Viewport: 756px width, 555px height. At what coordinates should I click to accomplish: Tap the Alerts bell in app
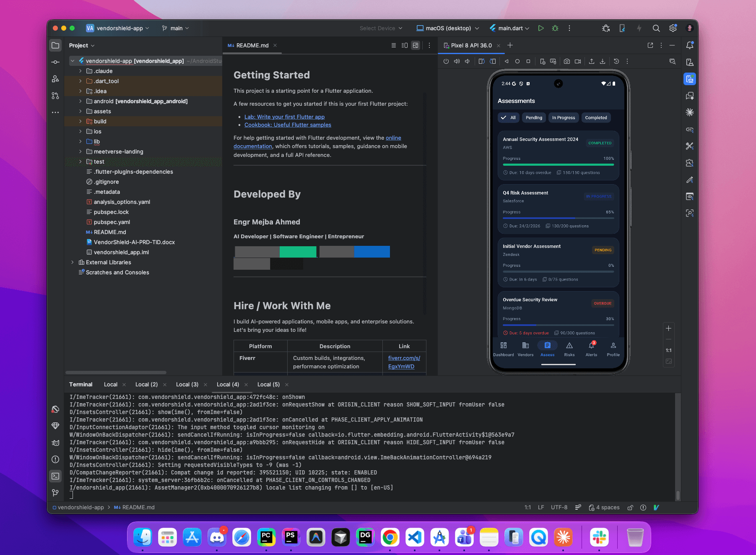[x=591, y=348]
